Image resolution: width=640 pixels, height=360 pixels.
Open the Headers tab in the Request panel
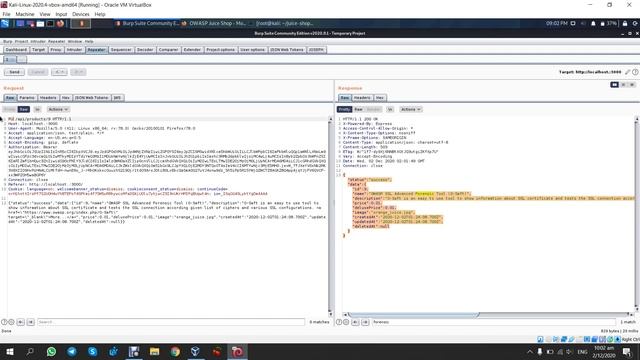tap(48, 98)
